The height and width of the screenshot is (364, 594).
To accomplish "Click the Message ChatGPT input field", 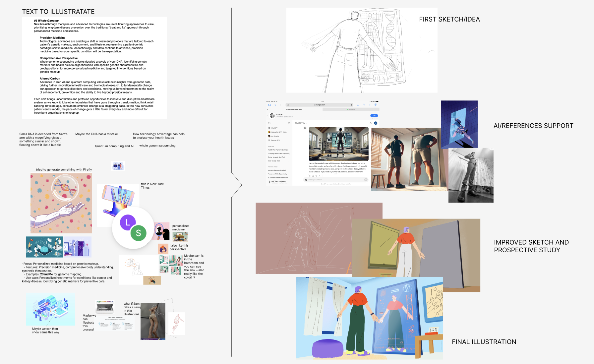I will [336, 180].
